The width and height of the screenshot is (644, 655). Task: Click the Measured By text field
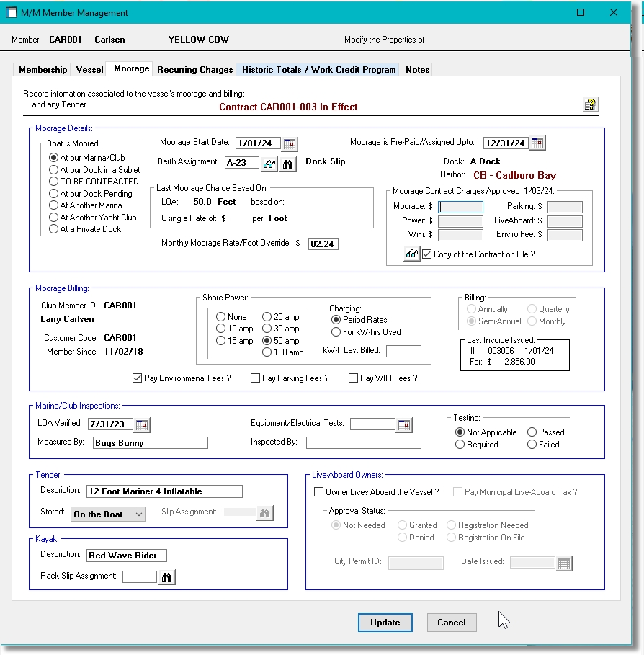tap(150, 443)
